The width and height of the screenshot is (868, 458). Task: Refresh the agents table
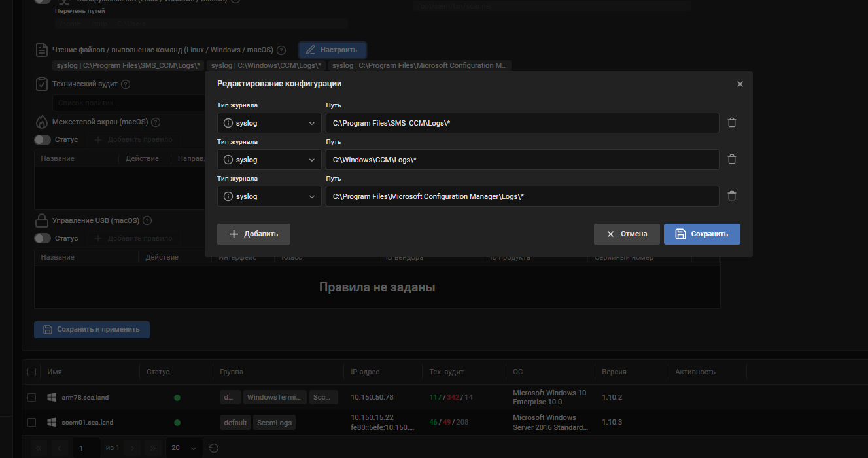[x=213, y=448]
